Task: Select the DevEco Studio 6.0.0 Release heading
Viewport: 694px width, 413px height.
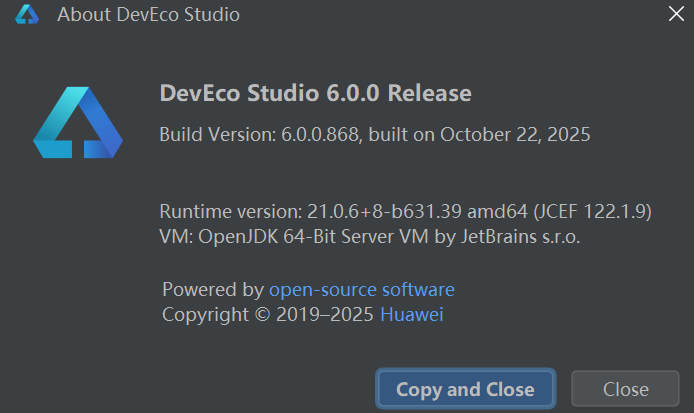Action: point(316,93)
